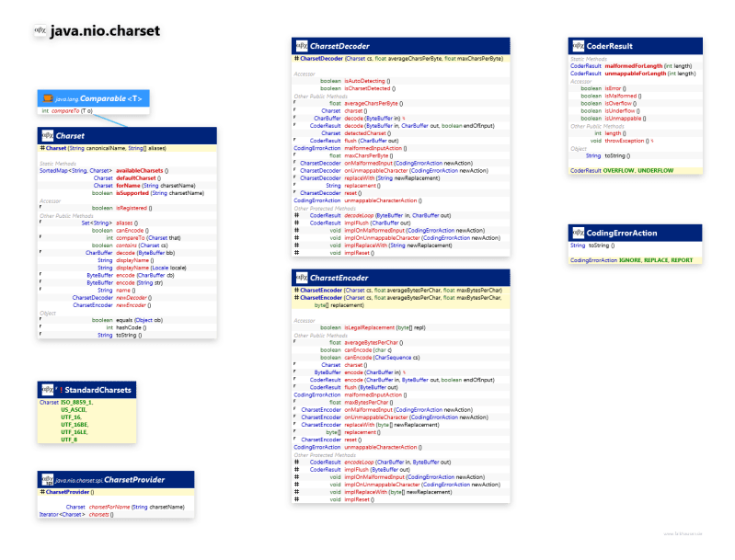Click hashCode method in Charset

click(129, 327)
